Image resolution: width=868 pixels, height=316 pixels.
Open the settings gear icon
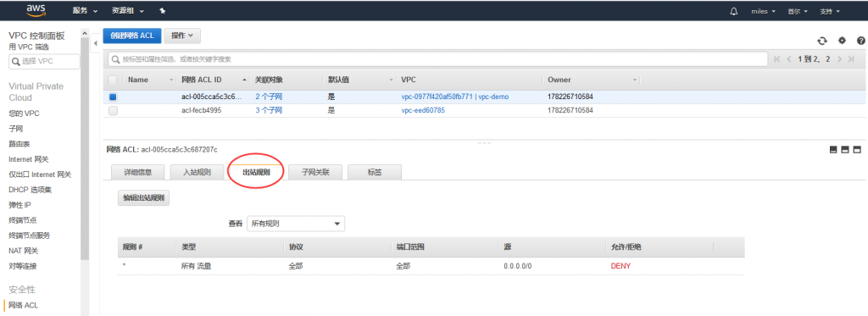point(842,41)
